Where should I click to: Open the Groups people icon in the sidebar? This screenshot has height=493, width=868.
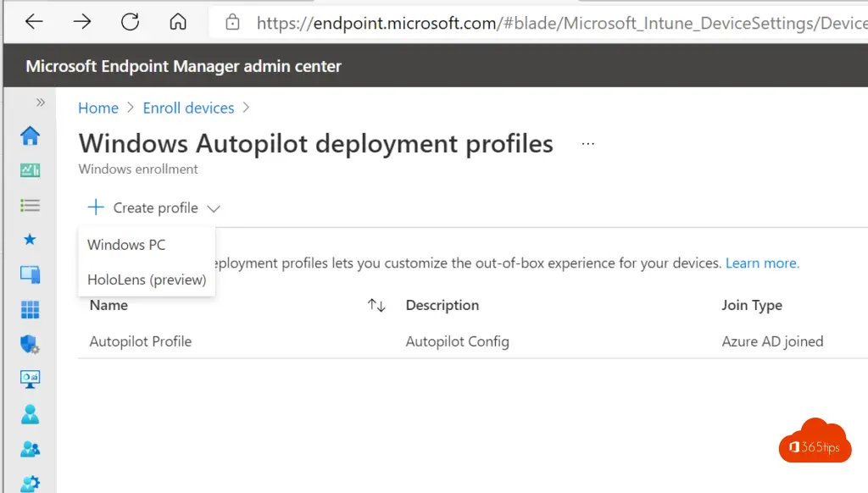[30, 449]
